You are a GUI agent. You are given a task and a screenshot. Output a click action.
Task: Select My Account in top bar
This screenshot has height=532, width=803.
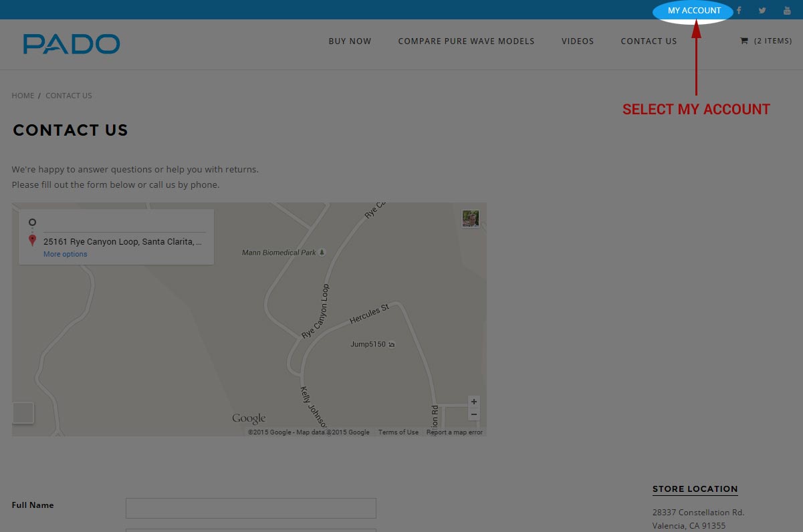point(694,11)
